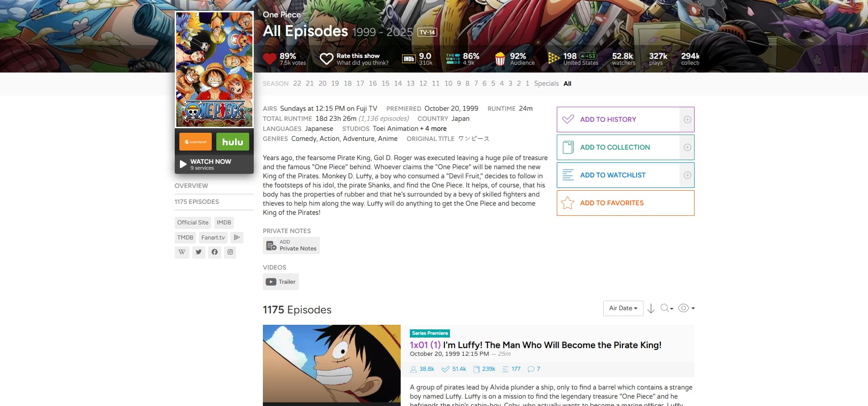Screen dimensions: 868x406
Task: Select season 22 tab
Action: tap(297, 83)
